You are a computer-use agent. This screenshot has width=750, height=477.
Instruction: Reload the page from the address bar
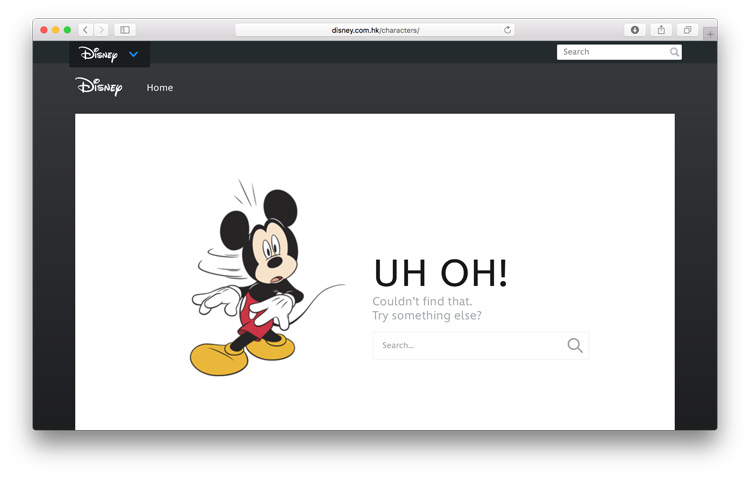tap(507, 30)
